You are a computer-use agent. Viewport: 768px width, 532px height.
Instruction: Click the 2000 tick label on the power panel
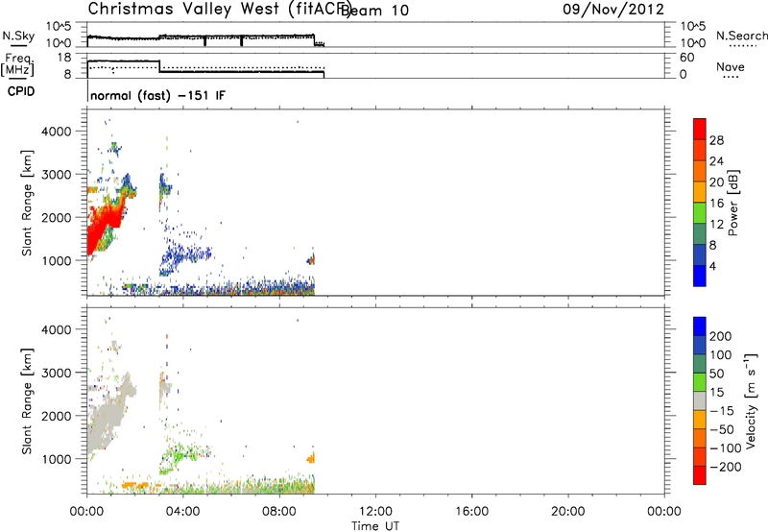coord(57,217)
